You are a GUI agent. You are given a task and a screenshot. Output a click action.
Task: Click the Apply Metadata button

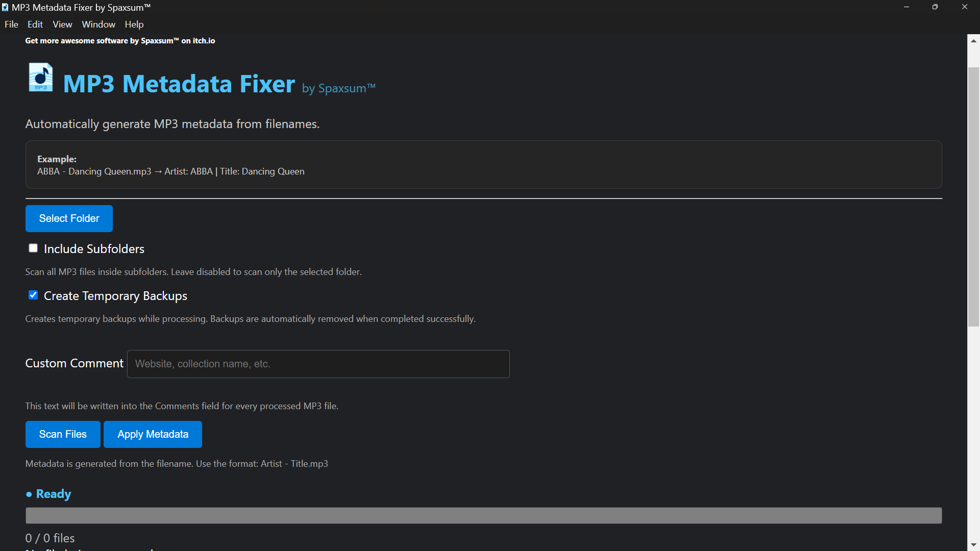coord(153,434)
